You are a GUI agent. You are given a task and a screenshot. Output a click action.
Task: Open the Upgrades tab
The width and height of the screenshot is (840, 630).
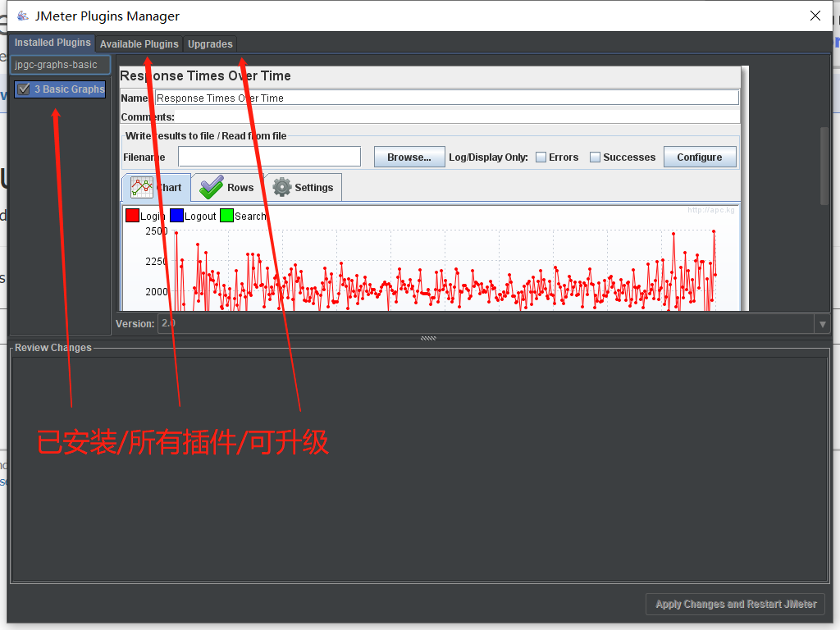click(x=210, y=43)
